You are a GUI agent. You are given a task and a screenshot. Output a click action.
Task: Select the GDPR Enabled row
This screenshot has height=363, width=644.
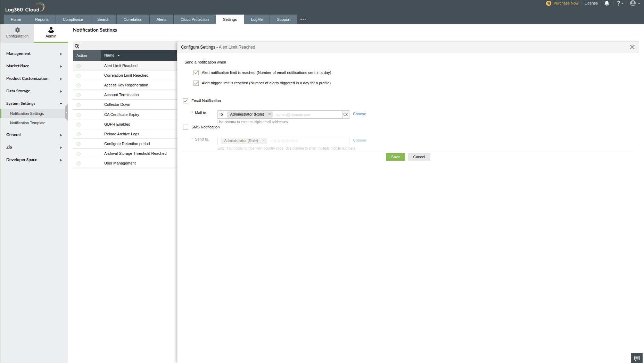pos(125,124)
